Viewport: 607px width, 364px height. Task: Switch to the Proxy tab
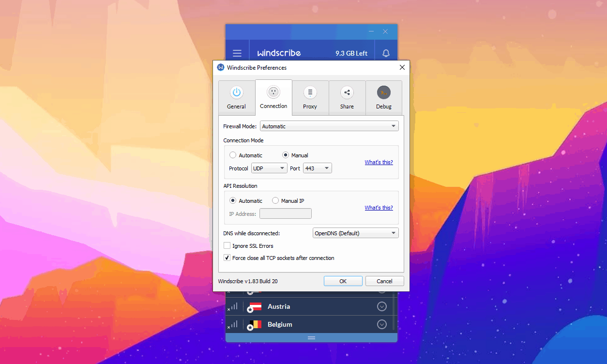click(310, 98)
